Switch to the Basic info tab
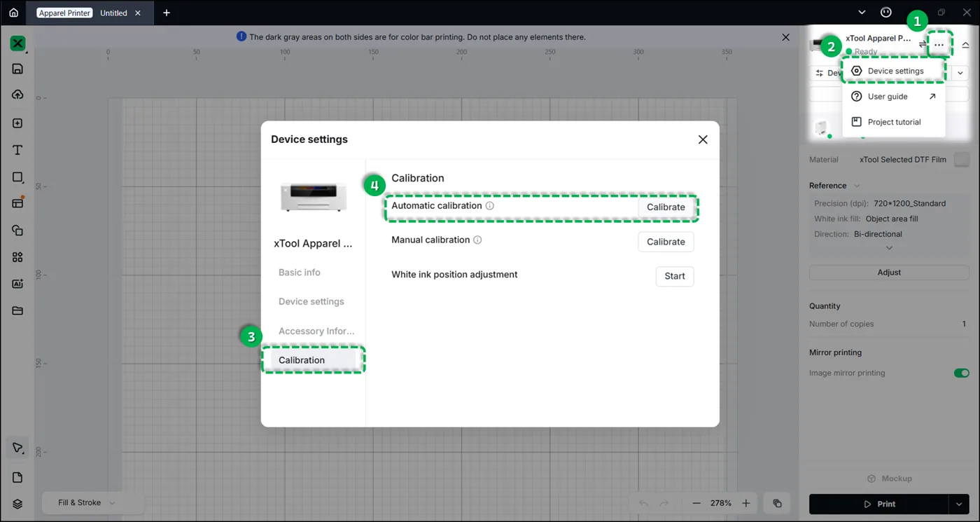The height and width of the screenshot is (522, 980). click(300, 273)
